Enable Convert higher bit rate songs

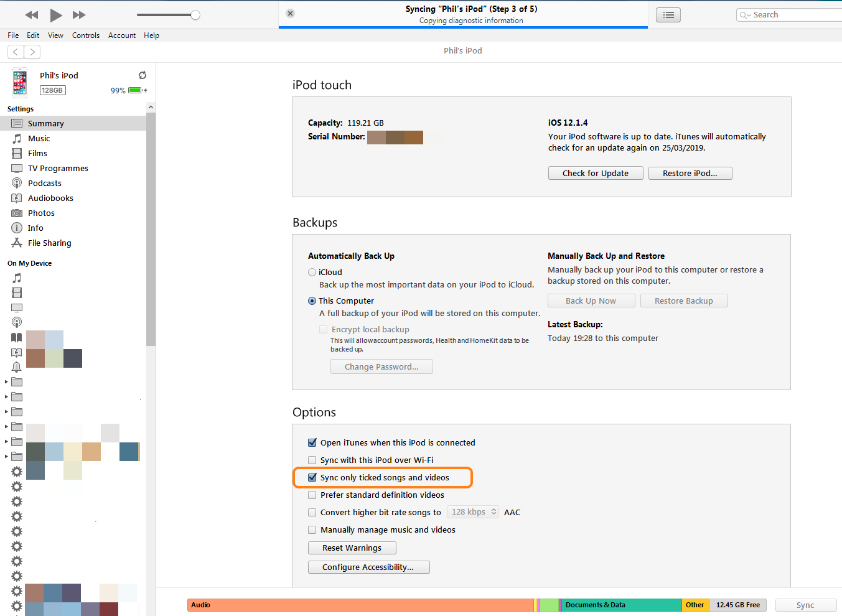pyautogui.click(x=312, y=512)
